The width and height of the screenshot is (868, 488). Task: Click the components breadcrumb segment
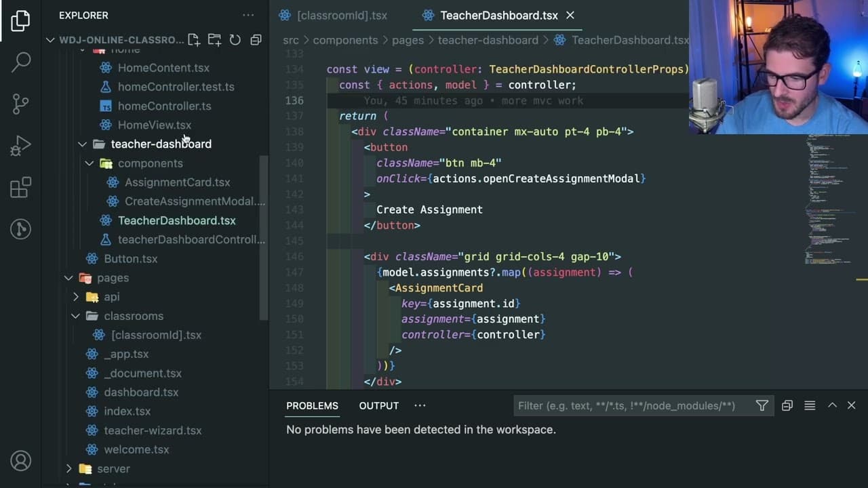click(x=345, y=40)
